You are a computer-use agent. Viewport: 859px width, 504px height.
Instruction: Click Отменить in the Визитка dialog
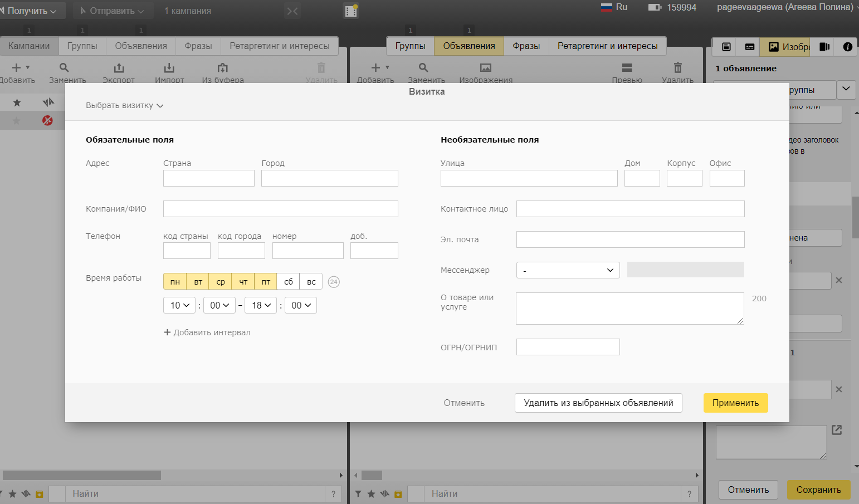464,403
